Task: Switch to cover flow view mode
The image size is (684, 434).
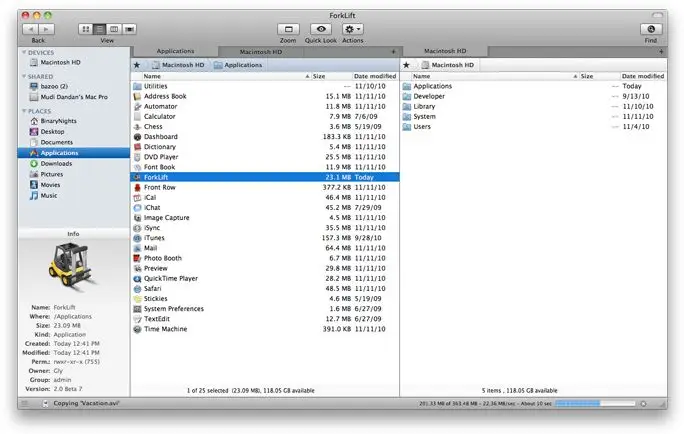Action: coord(129,29)
